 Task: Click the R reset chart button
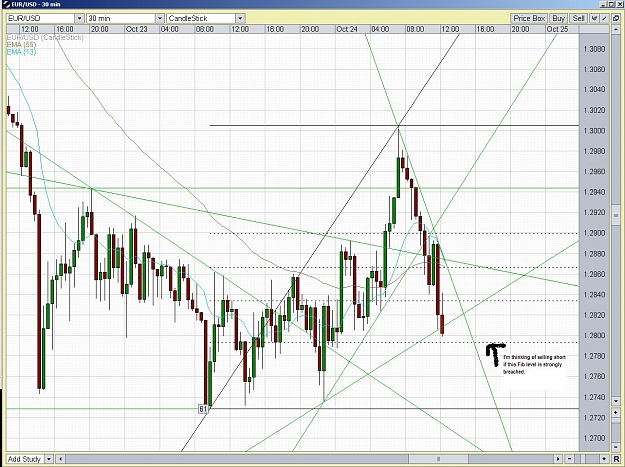pyautogui.click(x=616, y=459)
